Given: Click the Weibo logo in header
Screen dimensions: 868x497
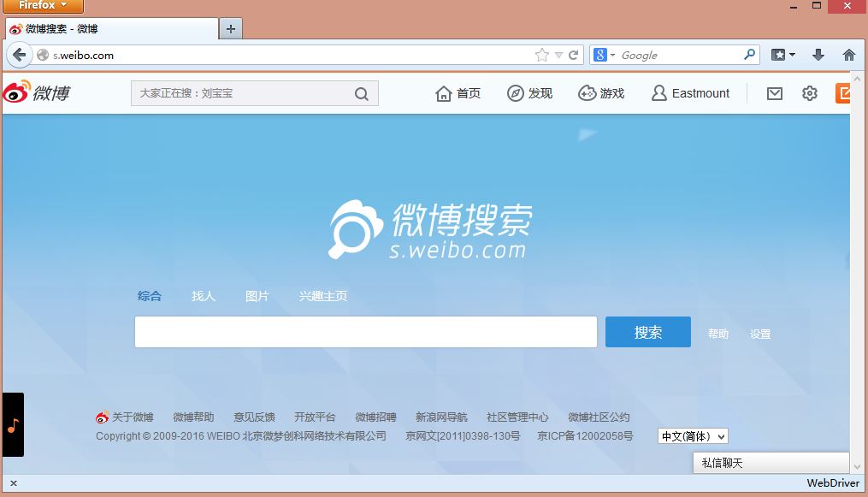Looking at the screenshot, I should click(x=37, y=92).
